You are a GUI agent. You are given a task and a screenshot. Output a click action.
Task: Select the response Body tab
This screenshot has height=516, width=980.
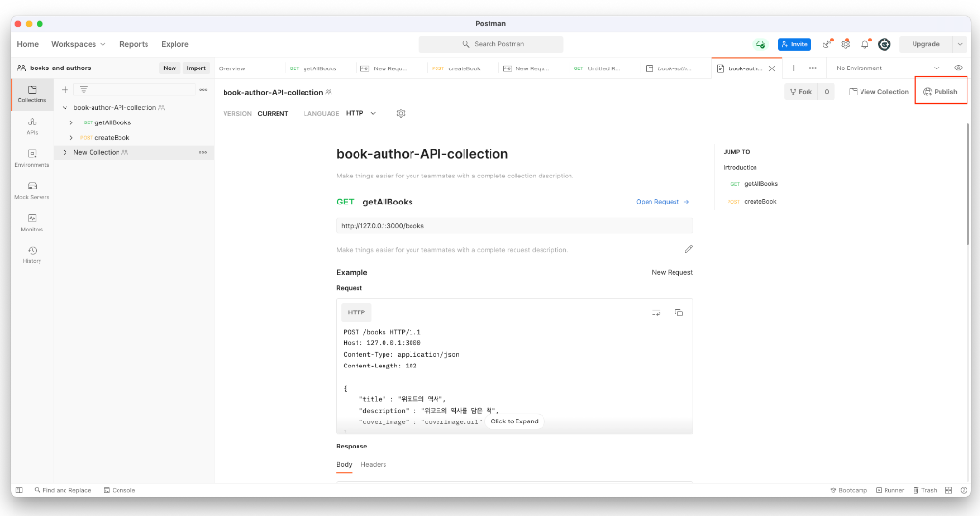coord(344,465)
